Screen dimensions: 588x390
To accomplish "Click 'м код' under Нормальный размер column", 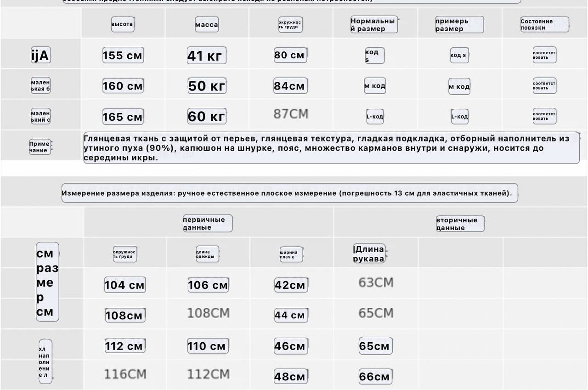I will click(375, 86).
